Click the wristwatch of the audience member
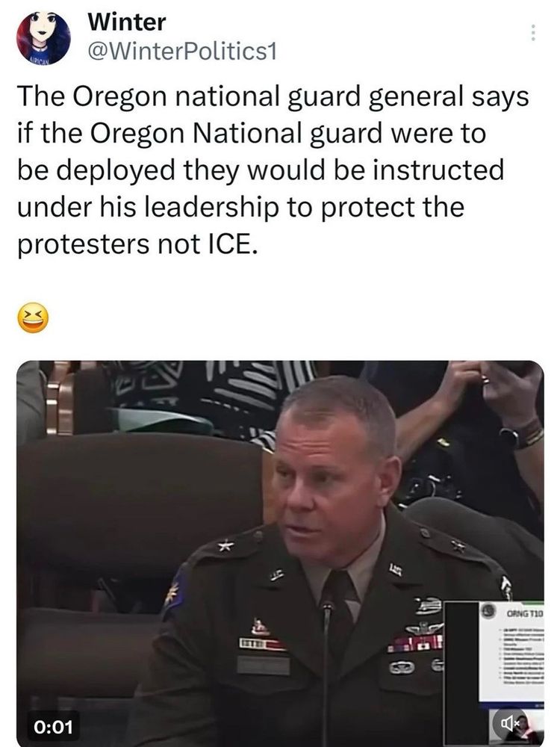Screen dimensions: 560x747 click(512, 436)
